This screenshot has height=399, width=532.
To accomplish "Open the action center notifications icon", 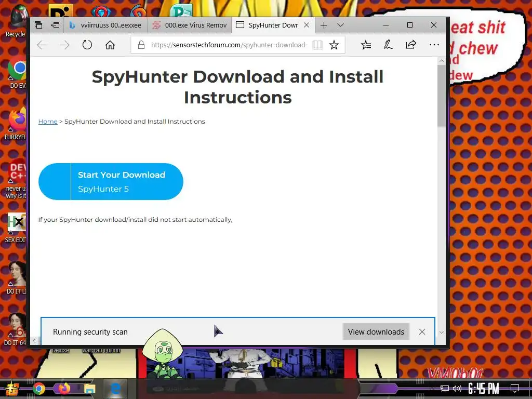I will click(515, 389).
